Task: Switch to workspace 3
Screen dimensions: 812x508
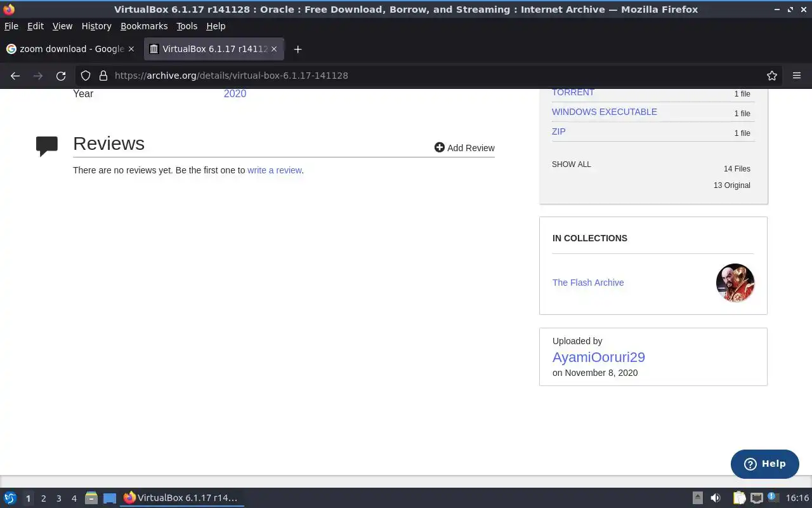Action: click(x=58, y=498)
